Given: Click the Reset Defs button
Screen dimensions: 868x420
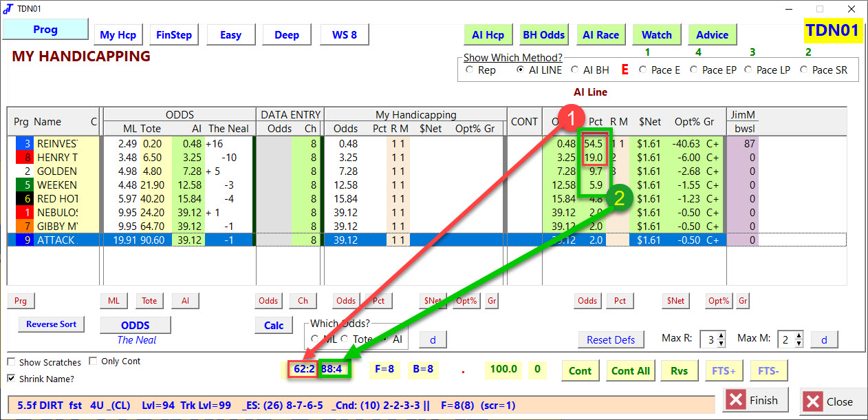Looking at the screenshot, I should (611, 339).
